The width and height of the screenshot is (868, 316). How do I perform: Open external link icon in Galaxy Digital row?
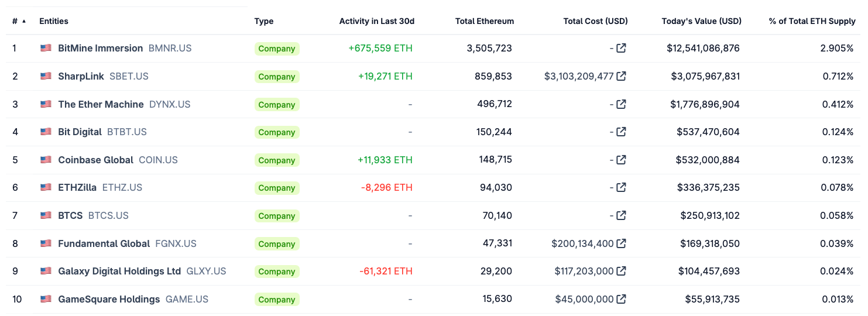click(622, 271)
